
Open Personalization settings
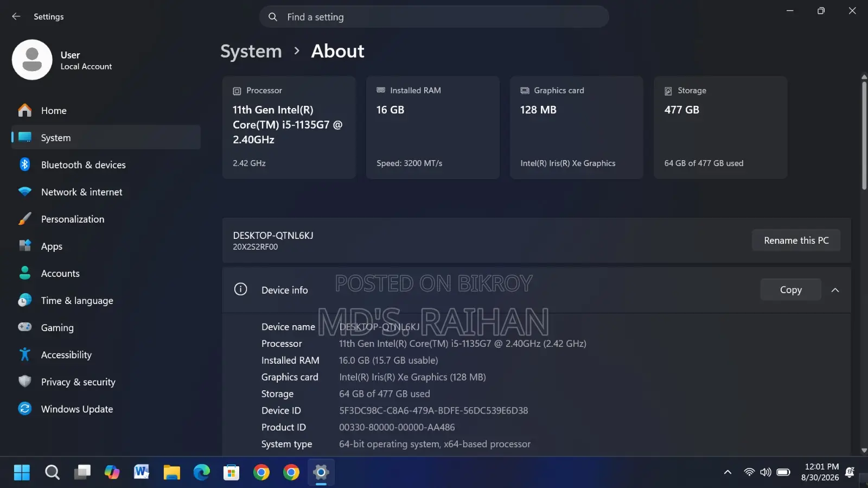[106, 219]
